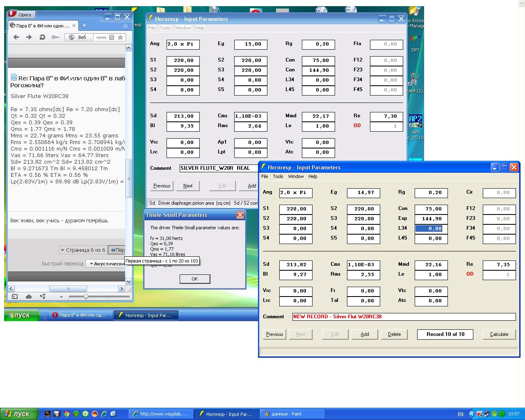This screenshot has height=420, width=525.
Task: Open 'Быстрый переход' forum jump dropdown
Action: coord(106,264)
